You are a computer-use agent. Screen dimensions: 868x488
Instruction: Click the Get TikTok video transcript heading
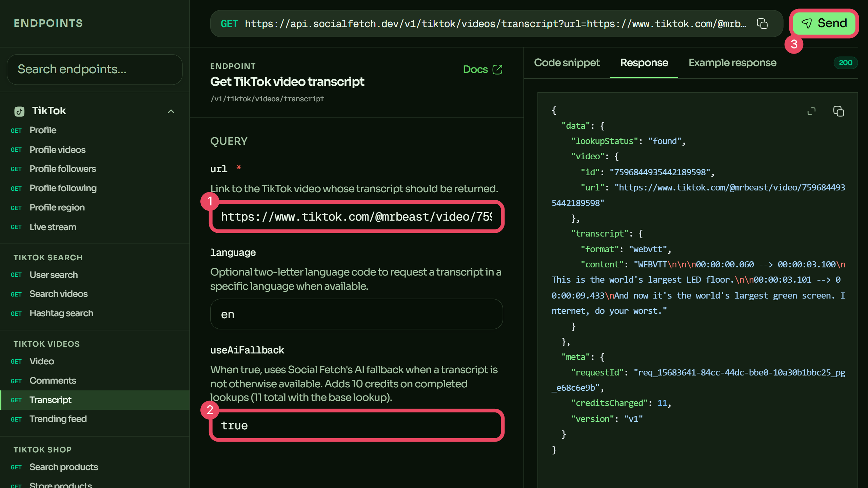tap(287, 82)
